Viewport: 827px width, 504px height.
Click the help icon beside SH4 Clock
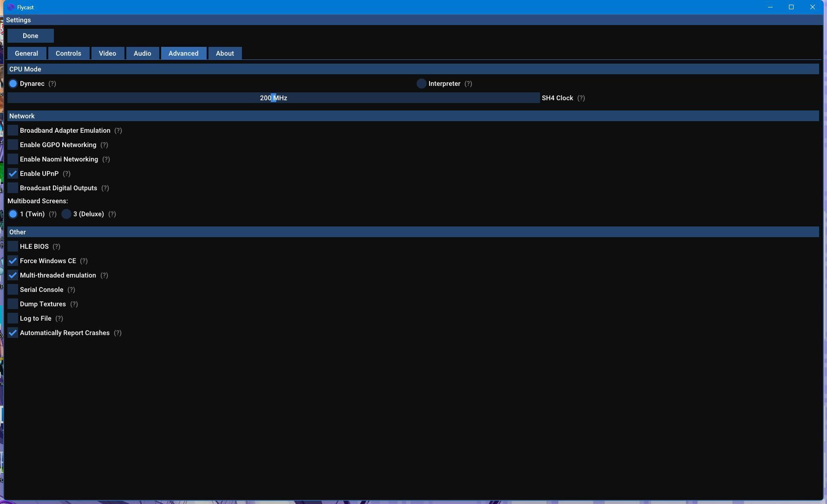tap(581, 98)
